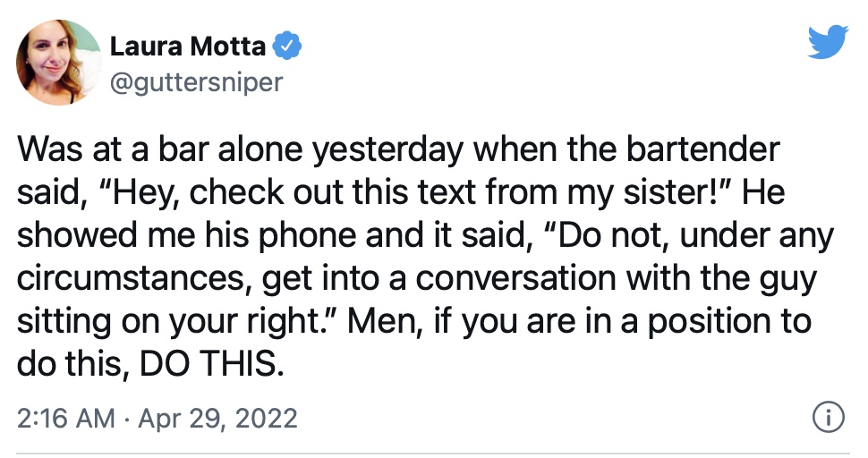This screenshot has width=868, height=458.
Task: Click the word "circumstances" in the tweet text
Action: click(x=128, y=278)
